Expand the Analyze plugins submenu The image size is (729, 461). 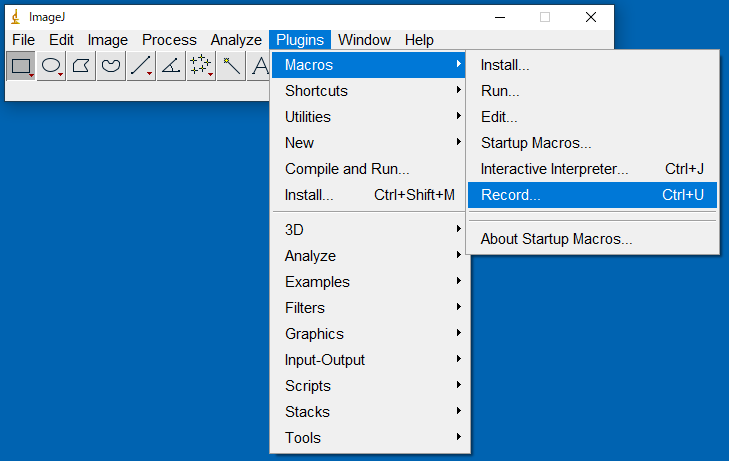click(x=370, y=256)
